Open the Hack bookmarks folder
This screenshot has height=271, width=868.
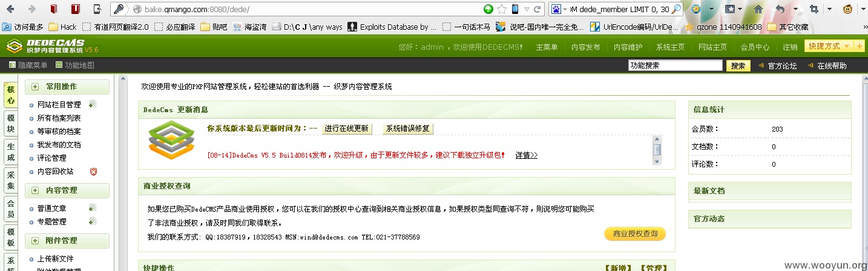point(62,27)
